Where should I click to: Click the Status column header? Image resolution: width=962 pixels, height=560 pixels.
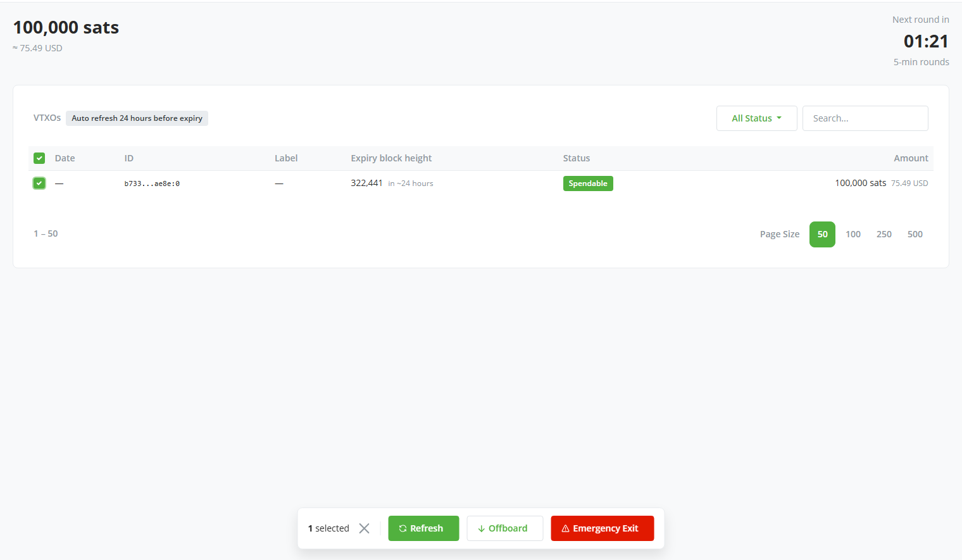(x=577, y=158)
